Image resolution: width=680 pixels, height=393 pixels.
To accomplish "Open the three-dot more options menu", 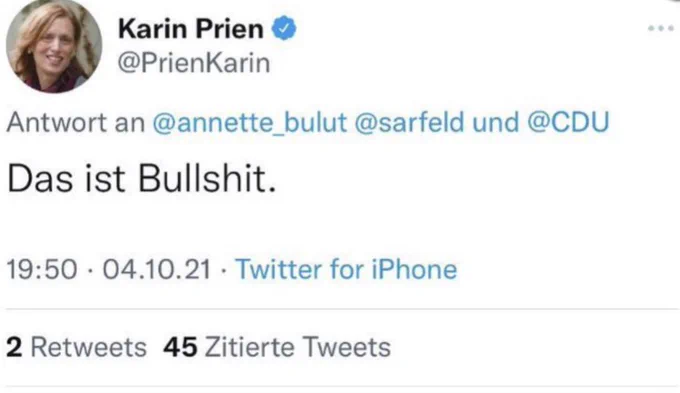I will (x=660, y=29).
